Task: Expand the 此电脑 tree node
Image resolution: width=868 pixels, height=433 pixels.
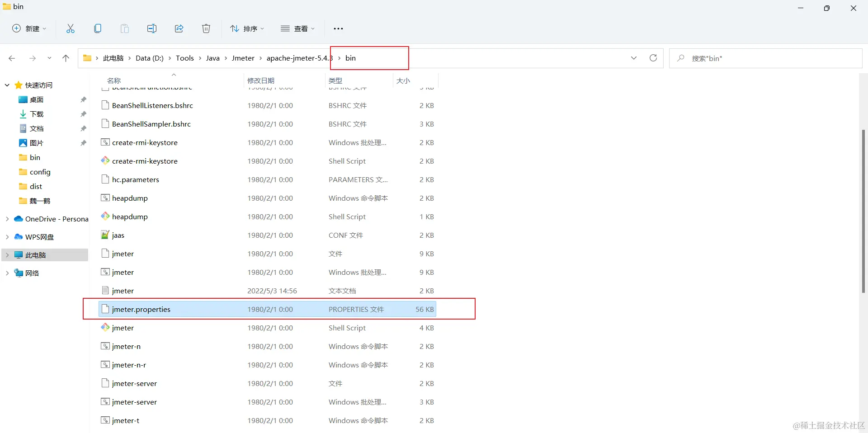Action: click(7, 255)
